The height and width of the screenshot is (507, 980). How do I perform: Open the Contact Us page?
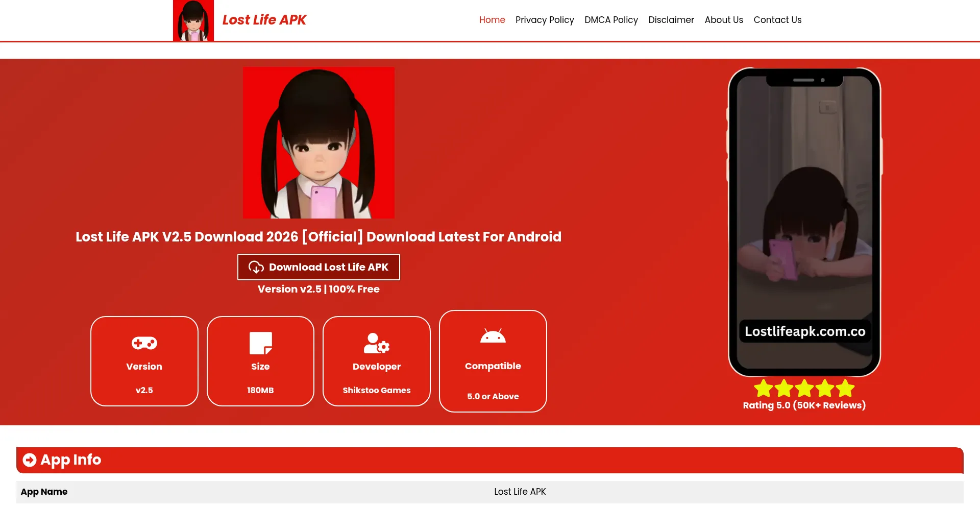[777, 20]
